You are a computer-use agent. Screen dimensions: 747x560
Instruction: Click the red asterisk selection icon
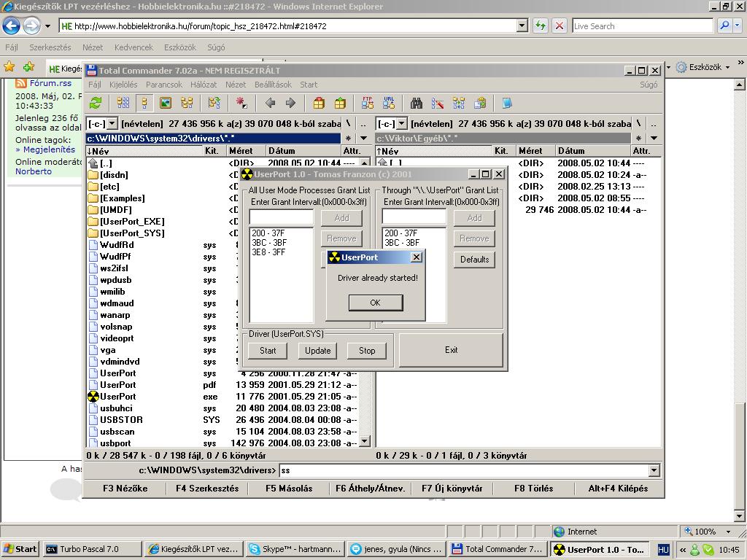click(241, 103)
